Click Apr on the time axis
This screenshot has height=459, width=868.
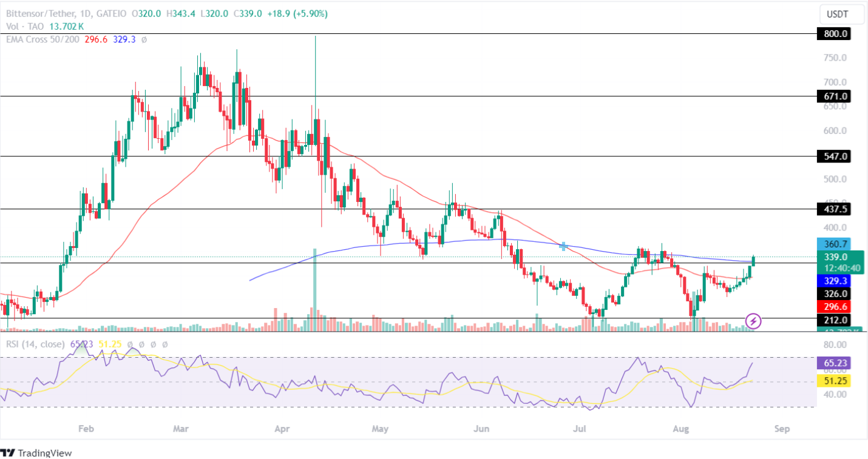(281, 429)
